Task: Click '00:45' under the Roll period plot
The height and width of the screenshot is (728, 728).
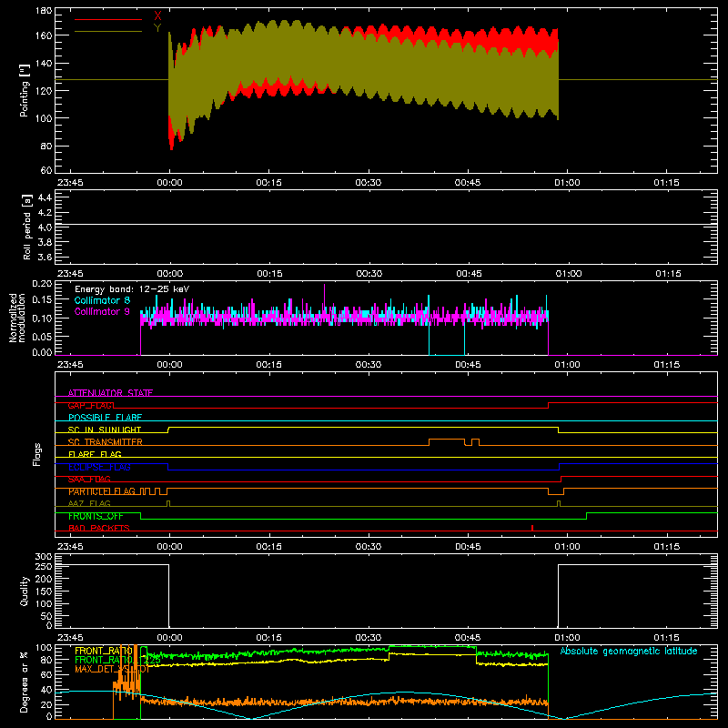Action: click(x=469, y=274)
